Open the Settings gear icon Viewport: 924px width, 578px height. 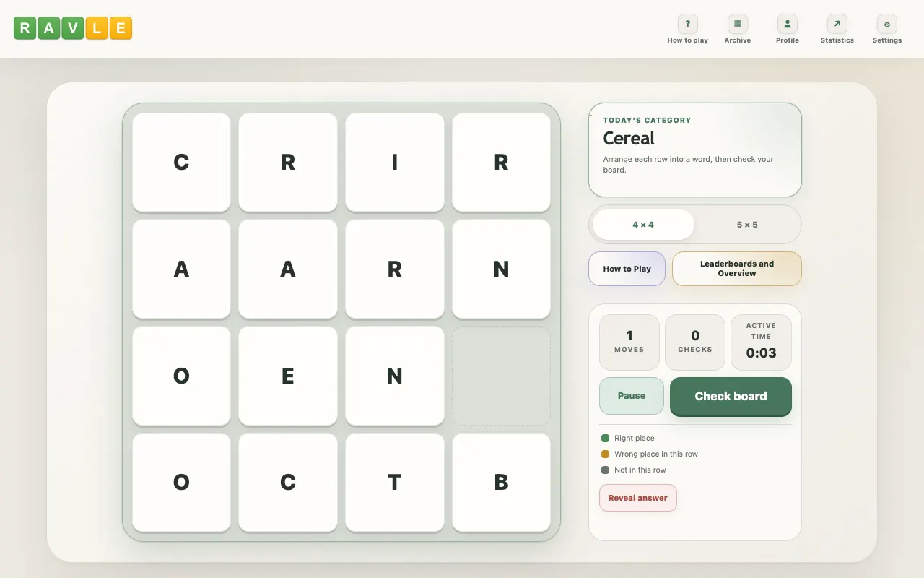pos(886,30)
